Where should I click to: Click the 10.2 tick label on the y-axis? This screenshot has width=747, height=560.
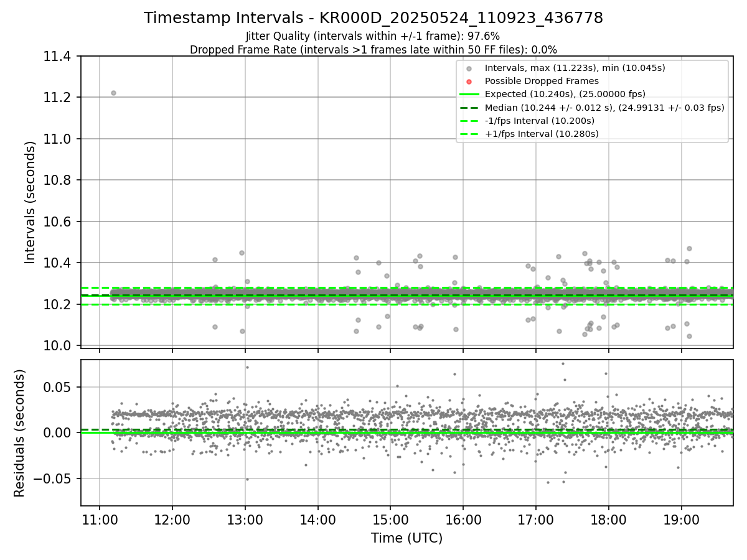tap(59, 304)
